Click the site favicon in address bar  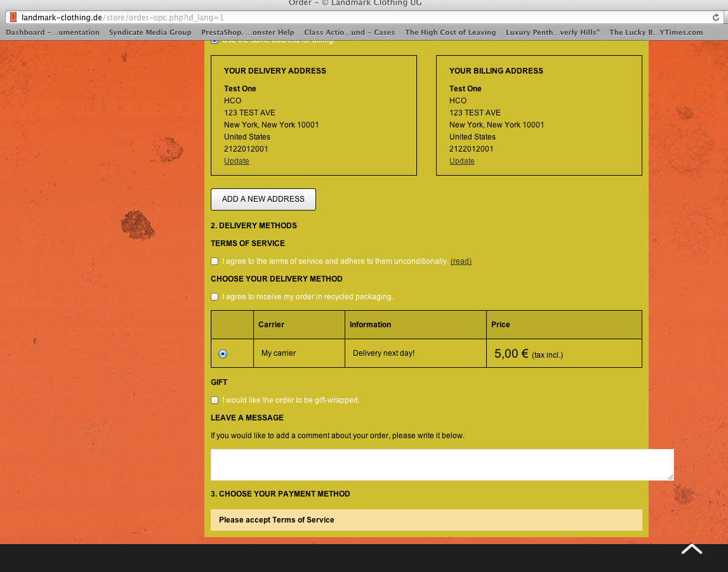(x=13, y=18)
